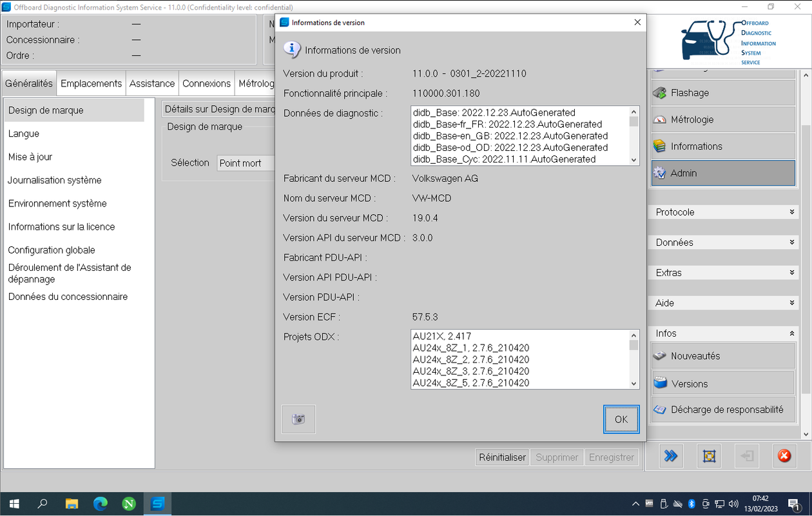Switch to the Connexions tab

click(x=206, y=84)
